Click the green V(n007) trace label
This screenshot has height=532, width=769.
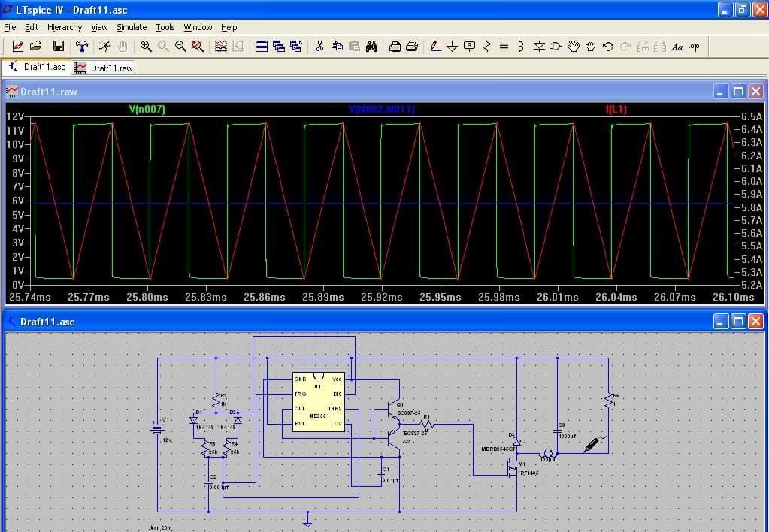point(147,109)
